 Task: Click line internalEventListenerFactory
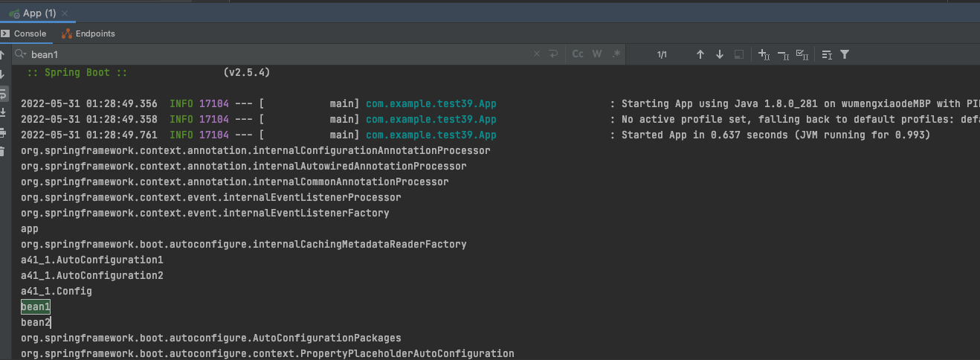tap(205, 213)
